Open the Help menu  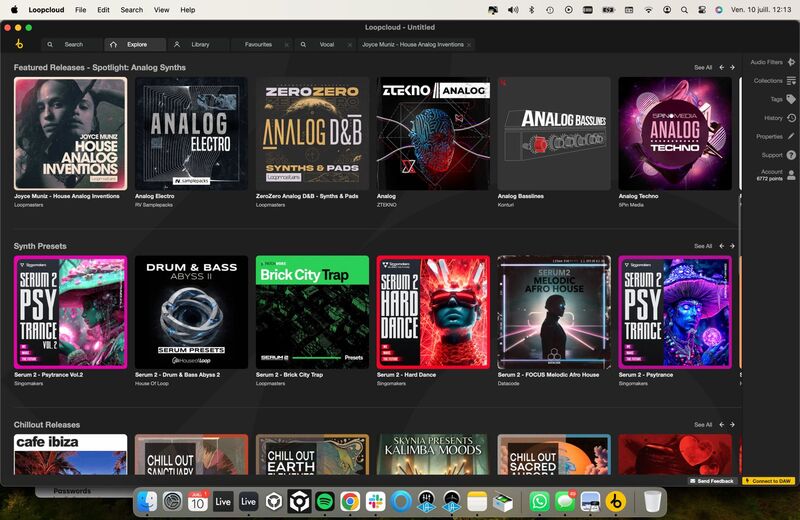[188, 10]
